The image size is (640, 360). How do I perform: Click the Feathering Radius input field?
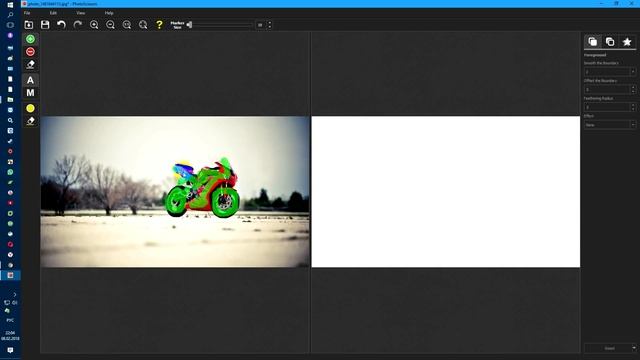pos(607,107)
